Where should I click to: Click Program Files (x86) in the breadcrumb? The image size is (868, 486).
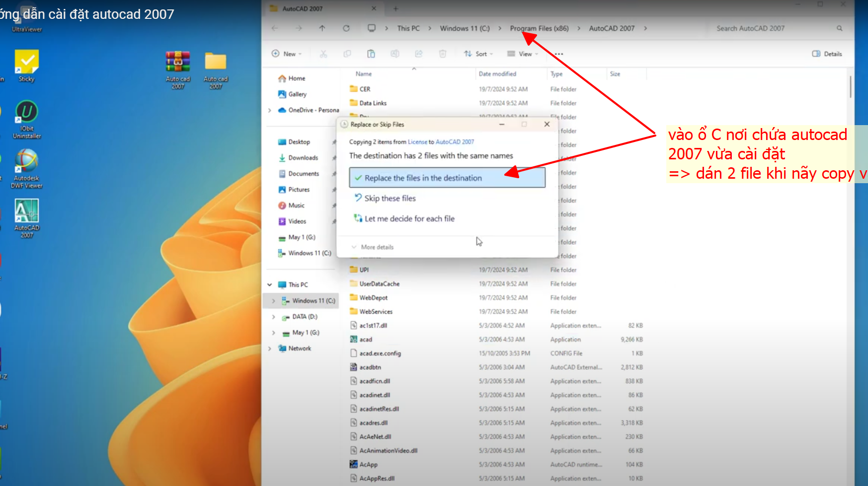tap(539, 28)
